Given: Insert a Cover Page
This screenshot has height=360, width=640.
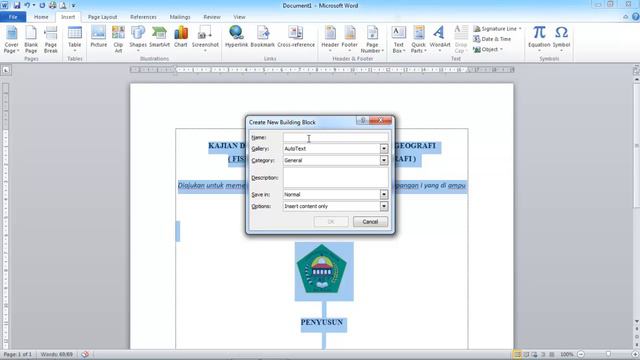Looking at the screenshot, I should (11, 39).
